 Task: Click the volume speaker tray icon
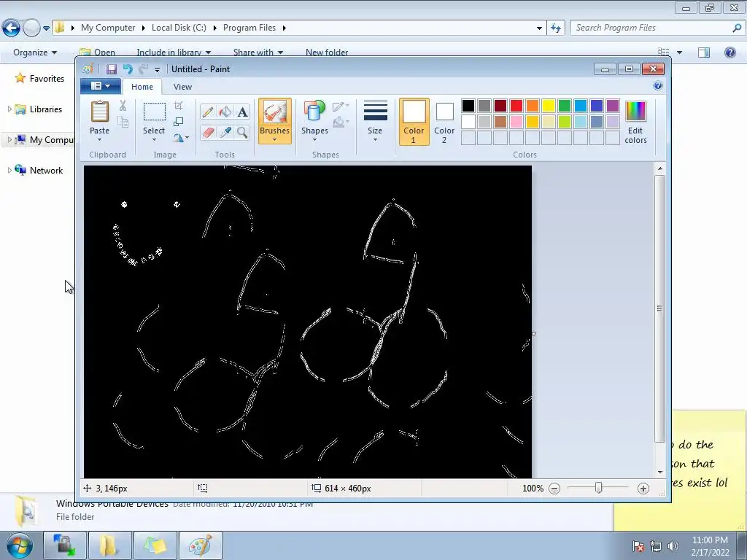click(673, 546)
